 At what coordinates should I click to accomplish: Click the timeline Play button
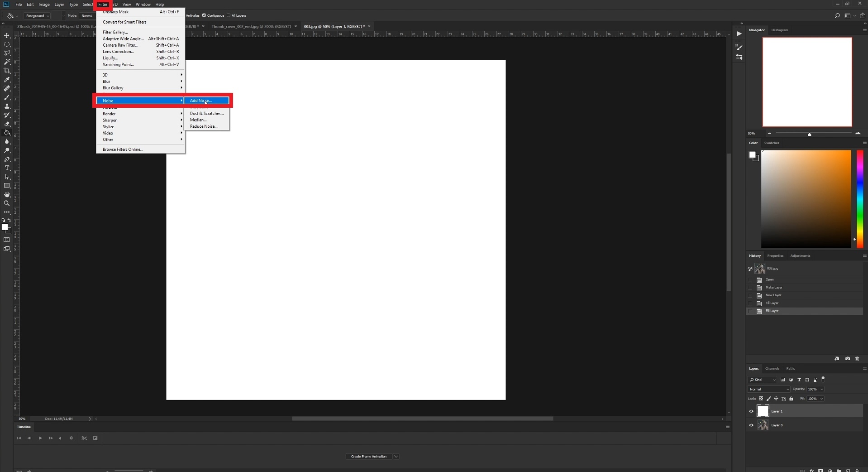pos(40,438)
